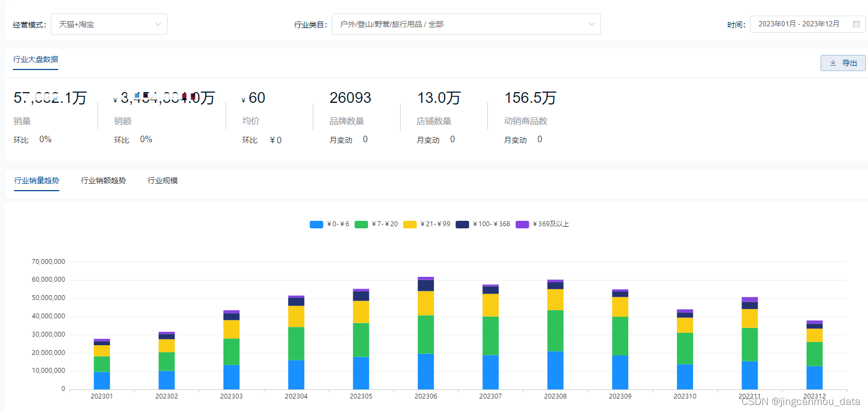Click the 经营模式 label
The height and width of the screenshot is (412, 868).
(29, 25)
